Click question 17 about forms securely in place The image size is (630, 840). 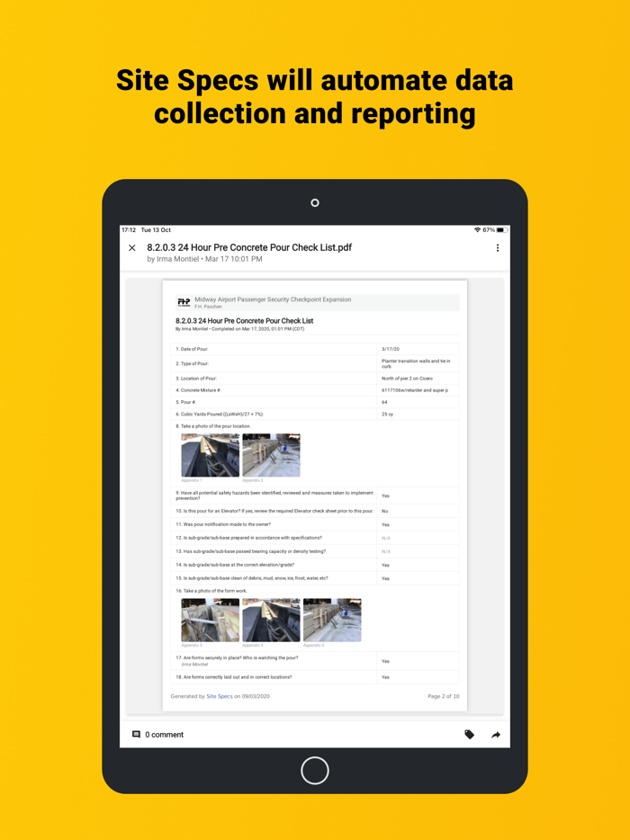[x=237, y=657]
